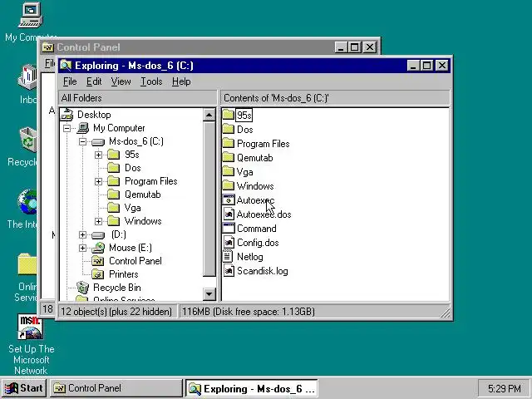Click the 95s folder icon in folder tree

tap(114, 155)
